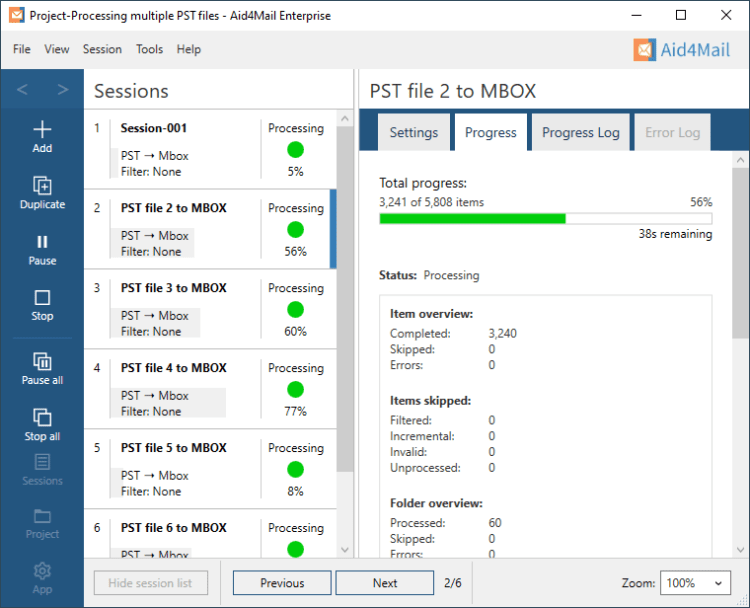Image resolution: width=750 pixels, height=608 pixels.
Task: Click PST file 4 green status dot
Action: [296, 389]
